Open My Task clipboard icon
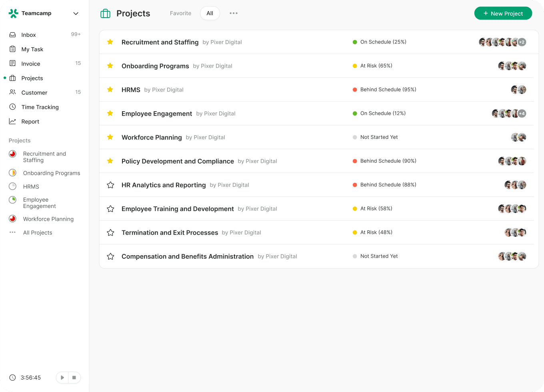The width and height of the screenshot is (544, 392). 12,49
